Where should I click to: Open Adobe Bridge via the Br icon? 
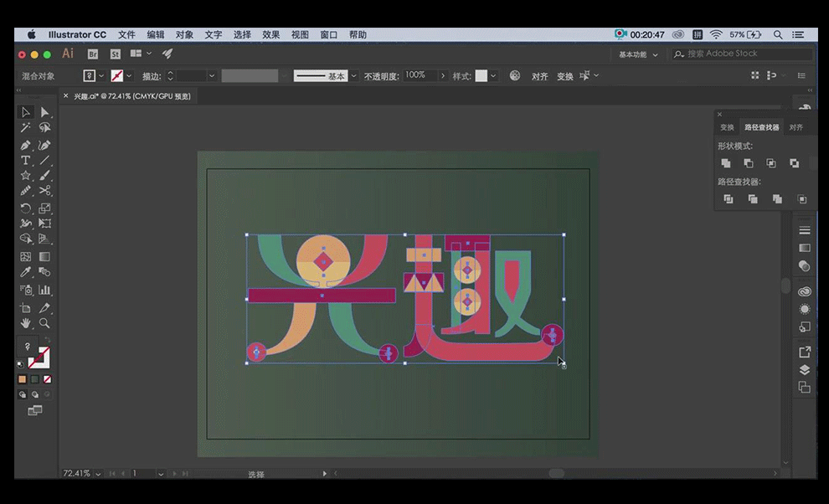(x=93, y=54)
